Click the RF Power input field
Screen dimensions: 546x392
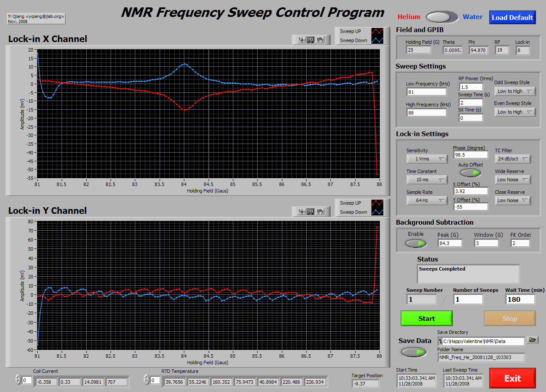[471, 87]
